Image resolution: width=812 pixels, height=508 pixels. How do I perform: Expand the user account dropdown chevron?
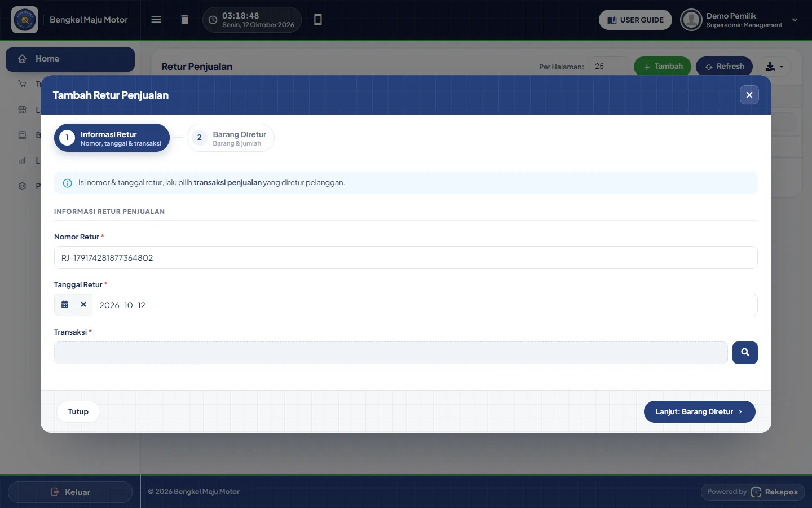pyautogui.click(x=795, y=20)
